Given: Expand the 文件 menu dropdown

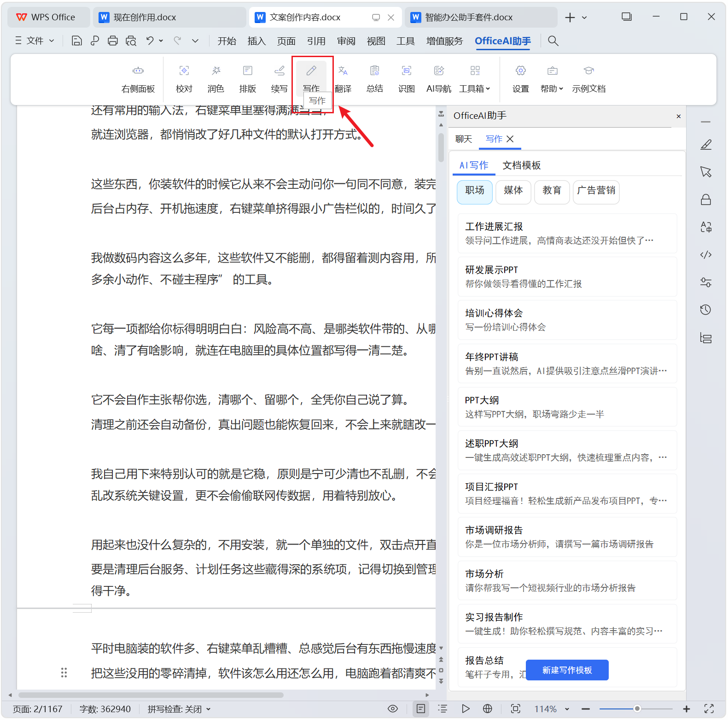Looking at the screenshot, I should coord(35,41).
